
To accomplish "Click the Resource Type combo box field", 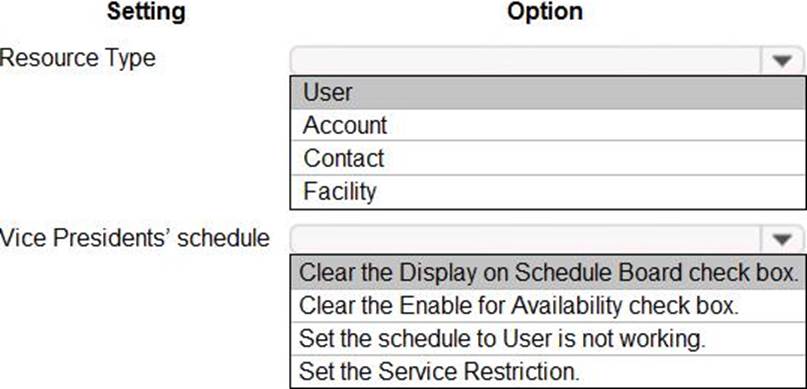I will coord(547,61).
